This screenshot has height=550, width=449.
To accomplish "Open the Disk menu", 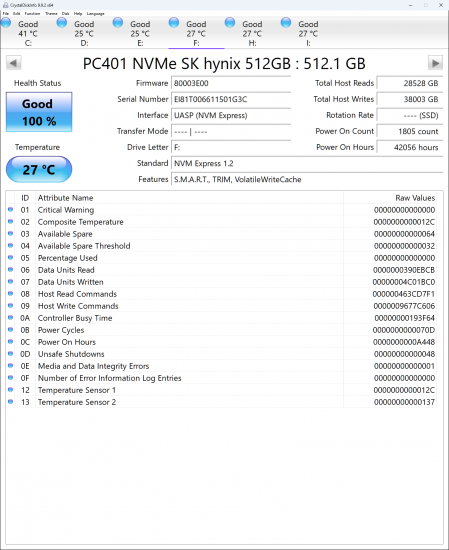I will (x=66, y=13).
